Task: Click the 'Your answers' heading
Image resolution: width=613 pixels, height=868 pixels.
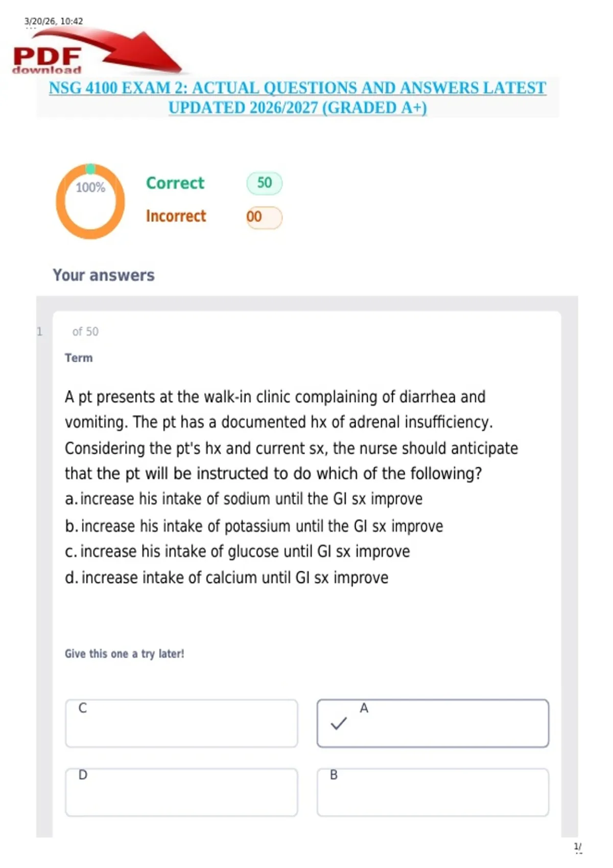Action: pos(103,275)
